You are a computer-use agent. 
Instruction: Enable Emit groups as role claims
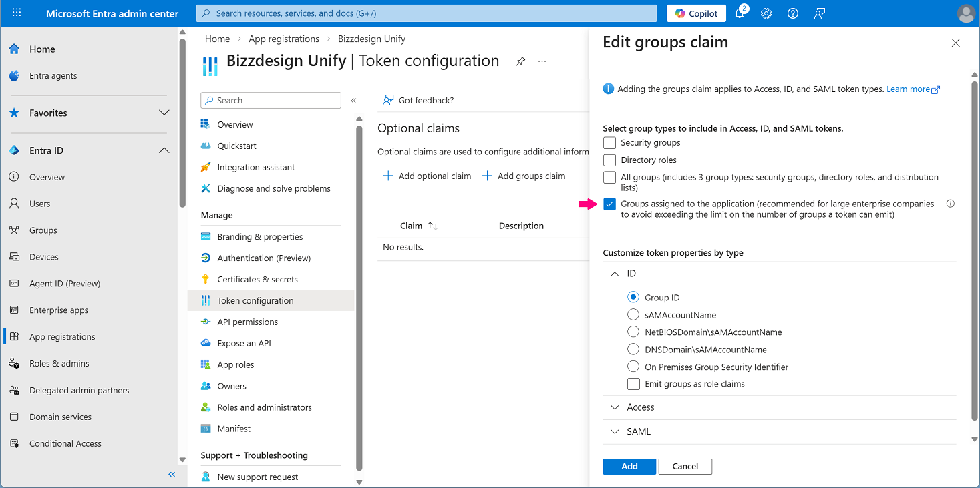(x=633, y=384)
